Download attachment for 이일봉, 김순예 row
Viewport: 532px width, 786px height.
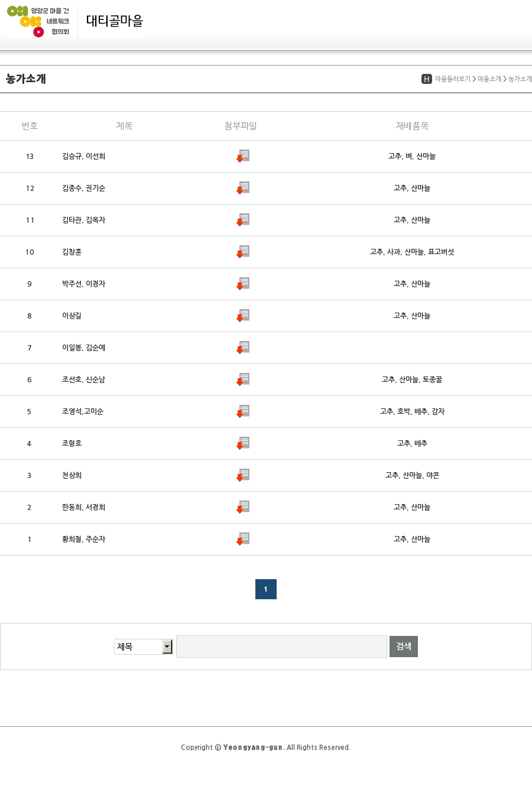[243, 347]
